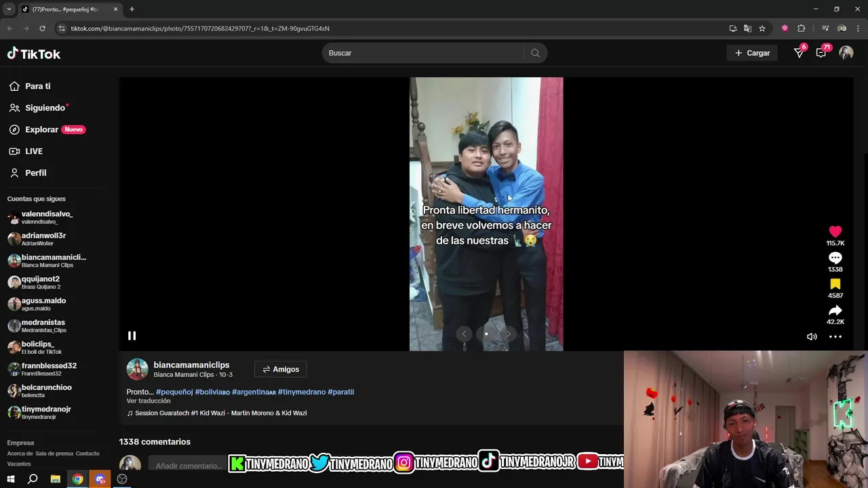
Task: Click the Cargar upload button
Action: tap(752, 53)
